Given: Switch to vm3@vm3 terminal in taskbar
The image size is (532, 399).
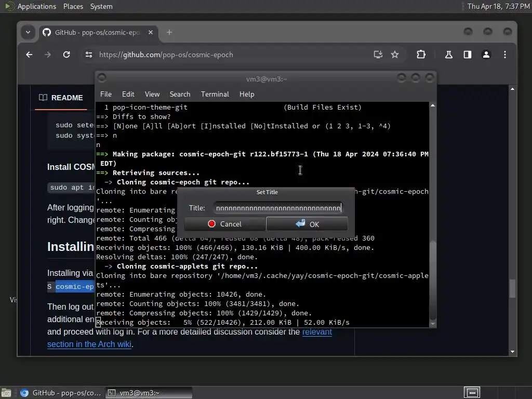Looking at the screenshot, I should click(x=149, y=393).
